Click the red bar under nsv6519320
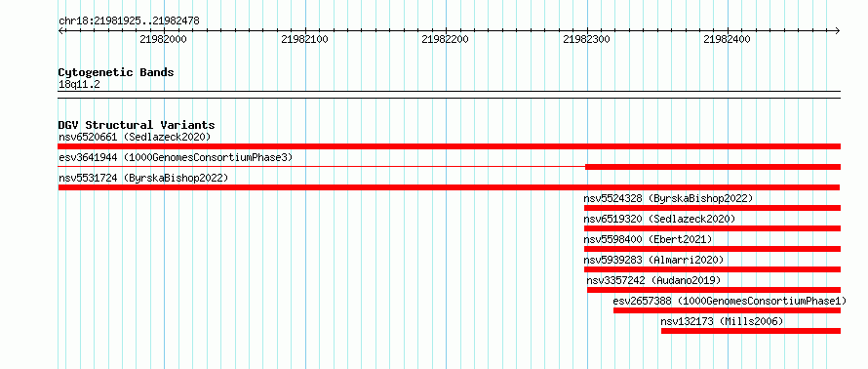868x369 pixels. [712, 228]
